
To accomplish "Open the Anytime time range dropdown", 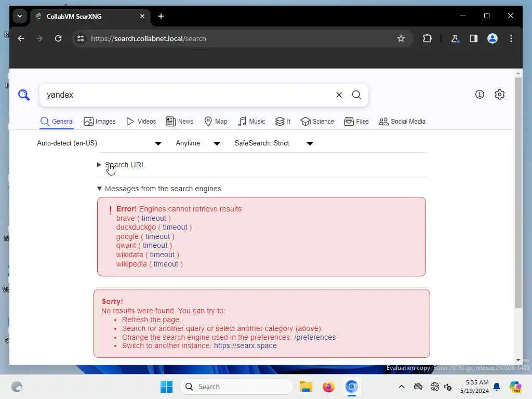I will coord(198,143).
